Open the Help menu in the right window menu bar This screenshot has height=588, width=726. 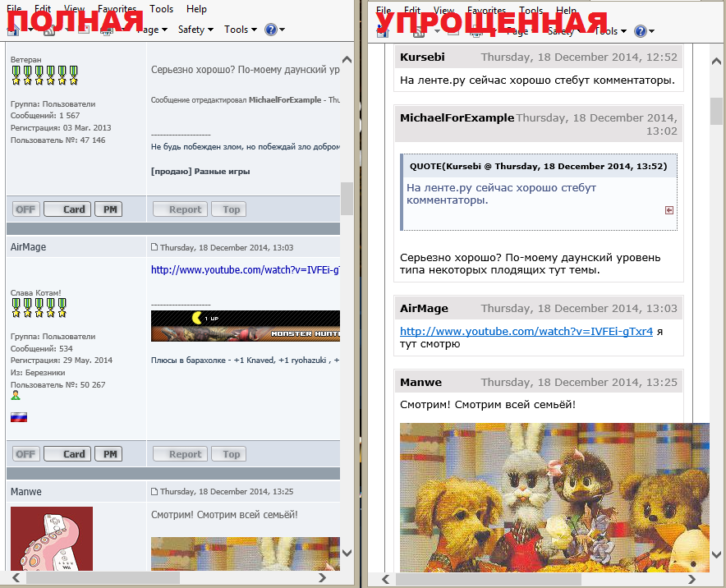(566, 10)
